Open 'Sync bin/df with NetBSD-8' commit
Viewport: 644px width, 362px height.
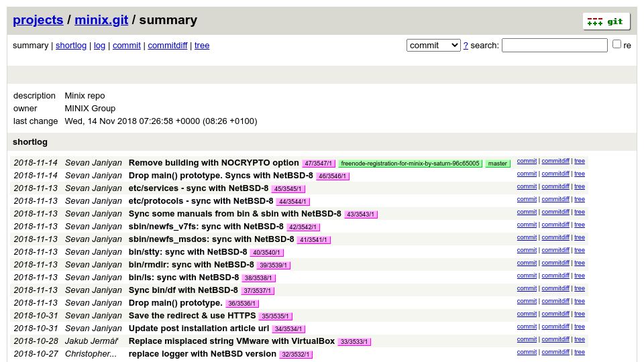(183, 290)
